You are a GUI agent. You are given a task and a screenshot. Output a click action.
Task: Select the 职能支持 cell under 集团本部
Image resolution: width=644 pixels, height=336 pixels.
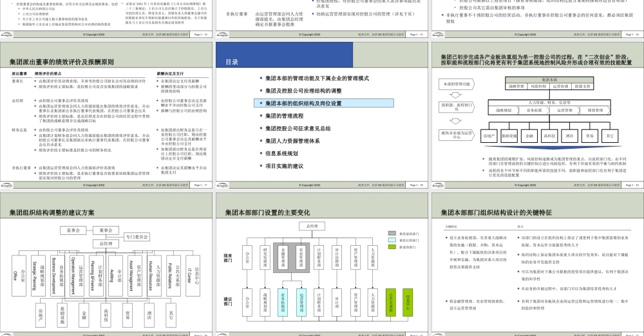(x=582, y=87)
